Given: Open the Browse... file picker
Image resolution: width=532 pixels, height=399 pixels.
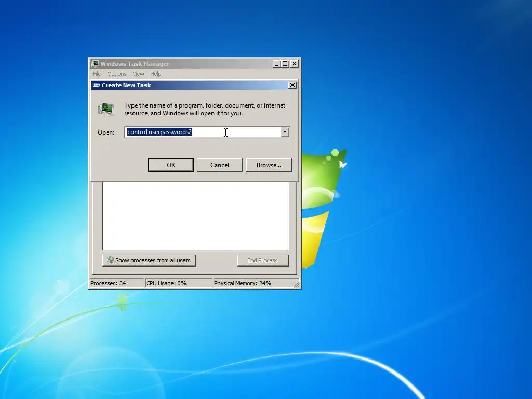Looking at the screenshot, I should [269, 165].
